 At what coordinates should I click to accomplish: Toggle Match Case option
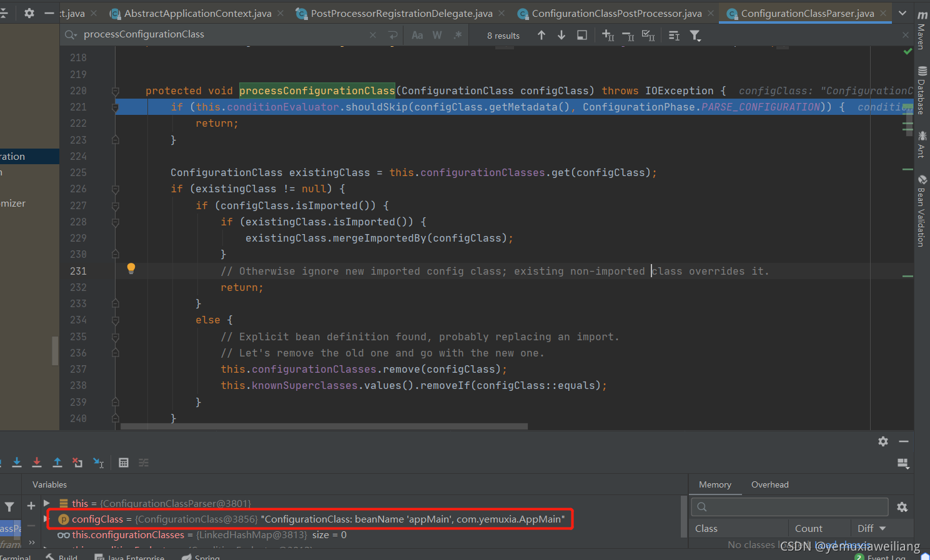417,35
